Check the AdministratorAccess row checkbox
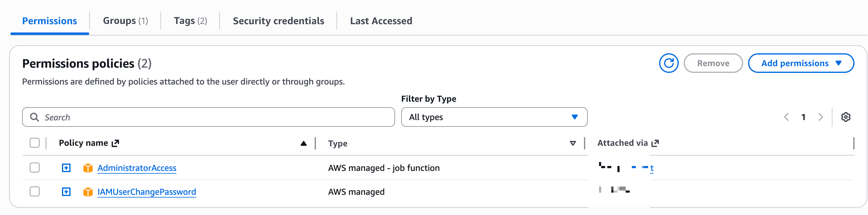868x215 pixels. [35, 168]
